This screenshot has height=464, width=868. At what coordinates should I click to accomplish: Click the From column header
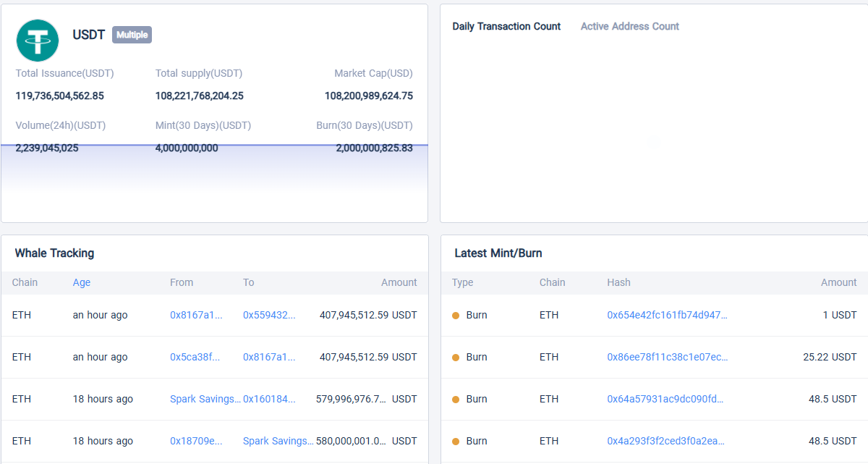[182, 282]
